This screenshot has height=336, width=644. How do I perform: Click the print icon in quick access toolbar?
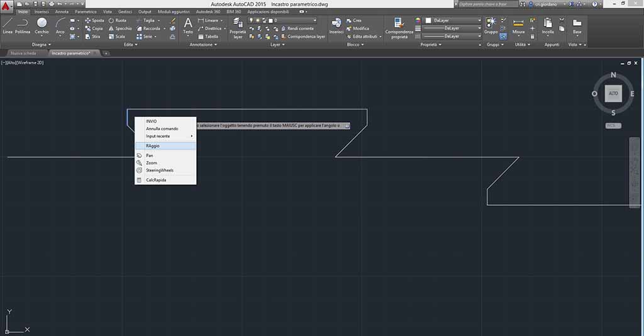click(x=52, y=4)
